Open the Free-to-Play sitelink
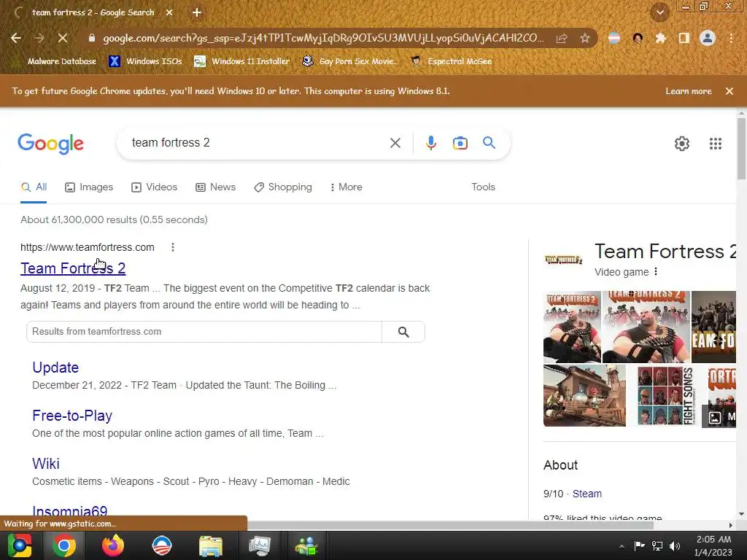The height and width of the screenshot is (560, 747). click(x=72, y=416)
